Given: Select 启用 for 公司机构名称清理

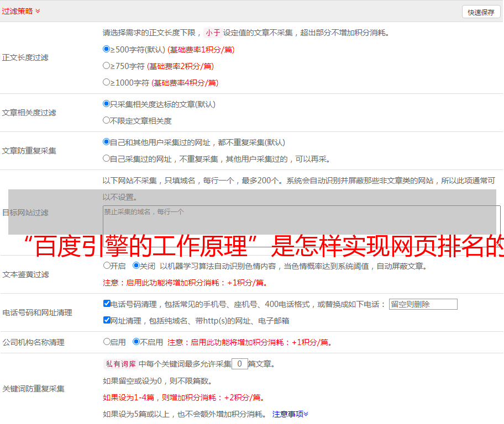Looking at the screenshot, I should tap(107, 342).
